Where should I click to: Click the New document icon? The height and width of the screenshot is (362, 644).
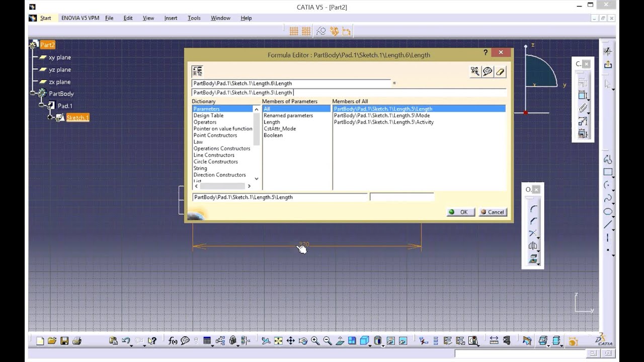pyautogui.click(x=40, y=341)
